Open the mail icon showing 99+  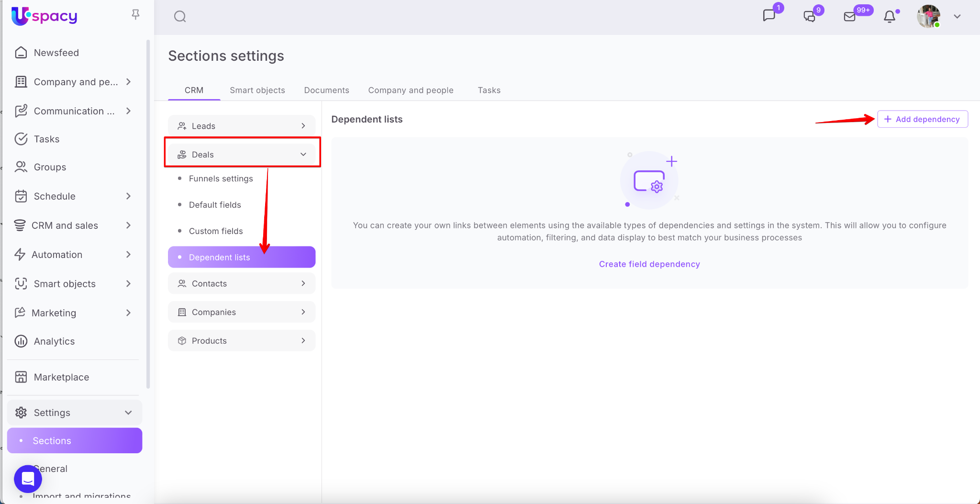(849, 17)
